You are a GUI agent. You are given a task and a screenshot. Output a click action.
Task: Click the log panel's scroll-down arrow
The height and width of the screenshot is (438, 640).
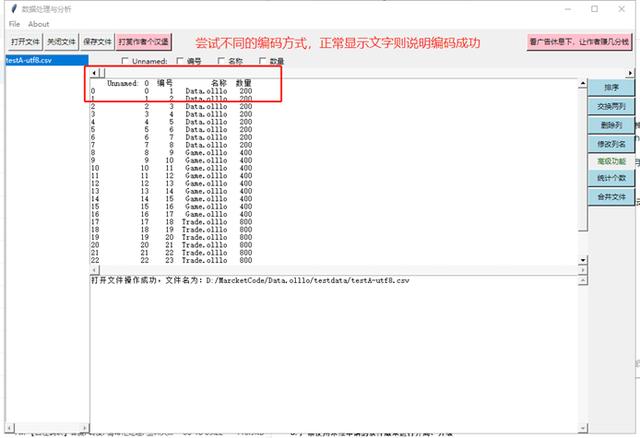coord(583,428)
